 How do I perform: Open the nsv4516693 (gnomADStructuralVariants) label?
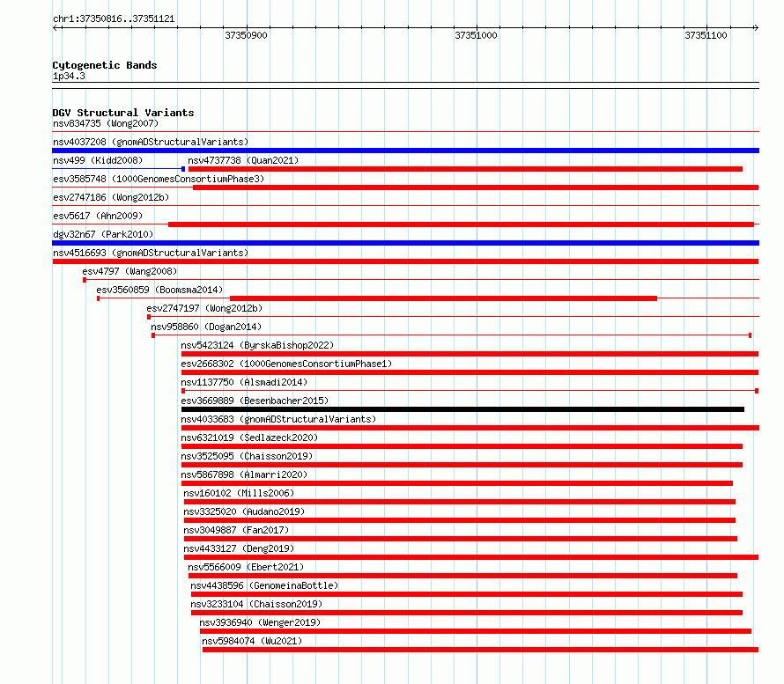(x=151, y=253)
